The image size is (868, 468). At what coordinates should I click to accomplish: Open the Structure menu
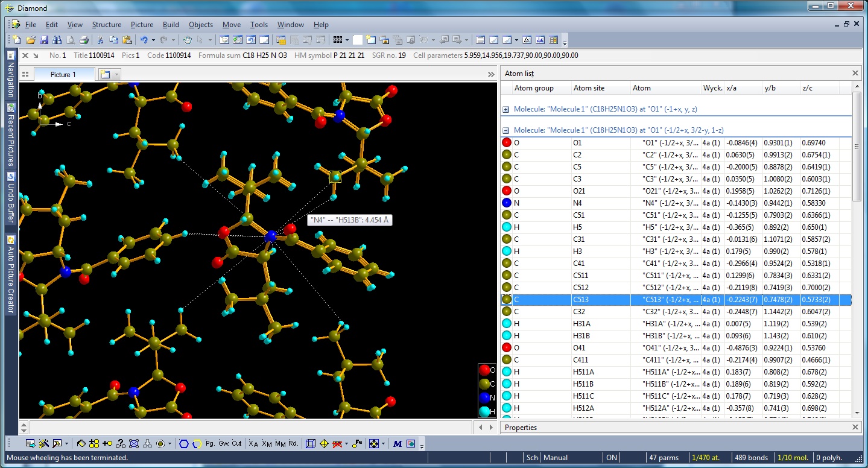(106, 25)
